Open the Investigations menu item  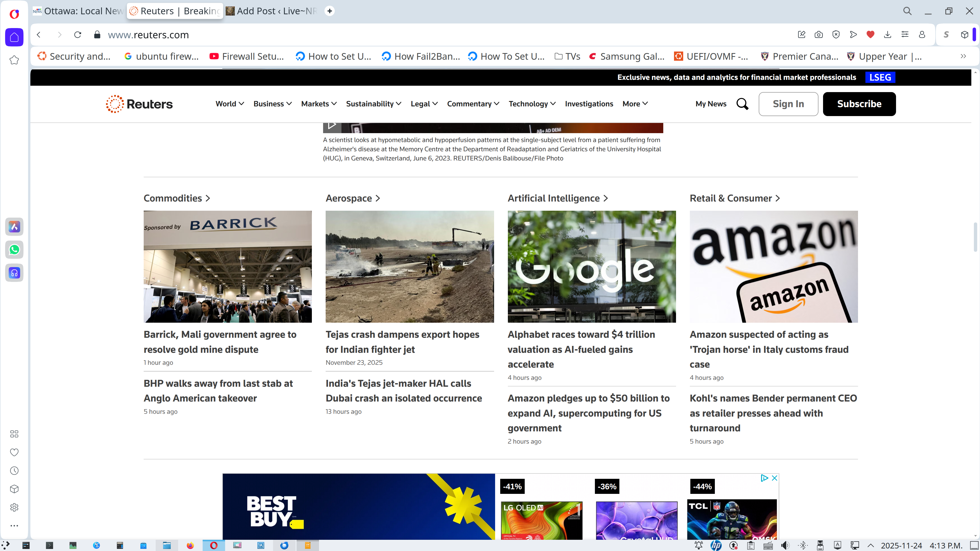point(589,104)
